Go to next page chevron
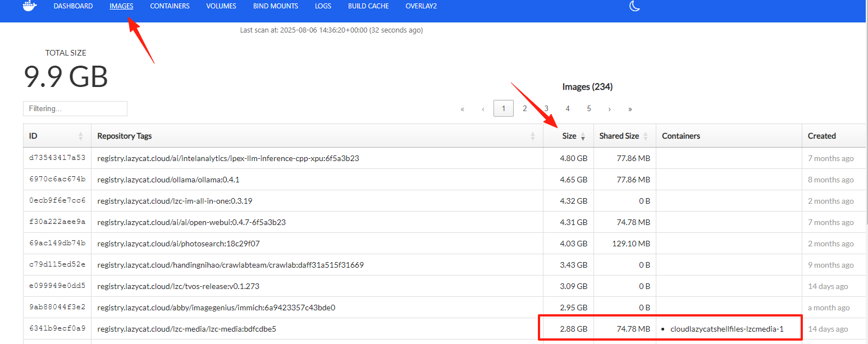This screenshot has width=868, height=344. click(x=610, y=109)
